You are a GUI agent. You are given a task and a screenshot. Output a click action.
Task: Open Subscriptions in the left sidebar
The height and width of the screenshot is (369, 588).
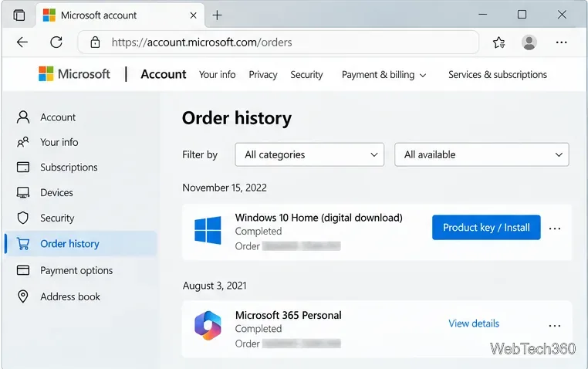point(80,168)
